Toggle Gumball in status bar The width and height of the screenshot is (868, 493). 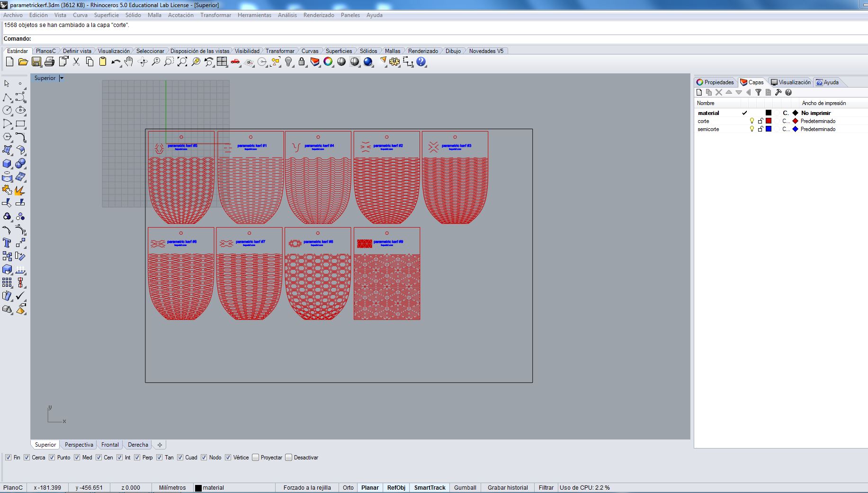[x=465, y=488]
